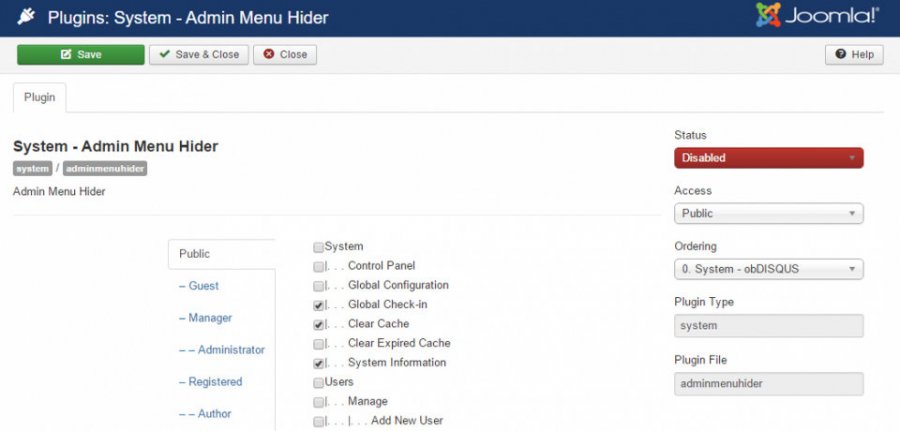900x431 pixels.
Task: Expand the Access dropdown set to Public
Action: point(768,213)
